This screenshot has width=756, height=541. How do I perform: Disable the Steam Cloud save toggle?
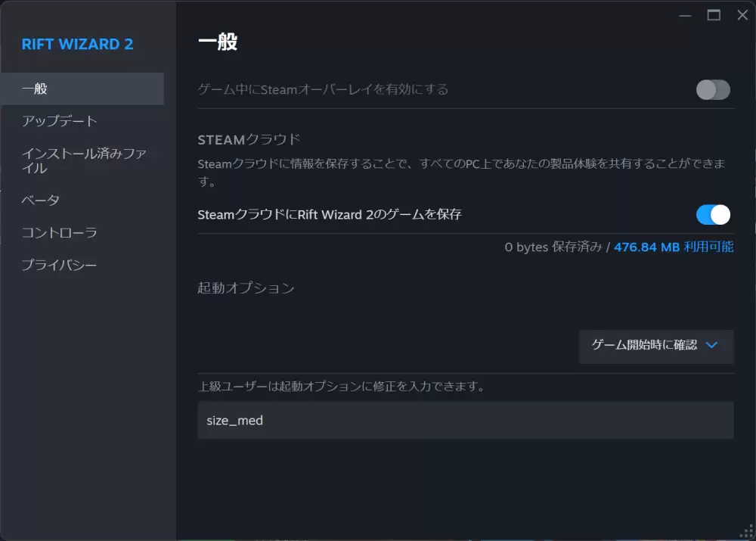(x=713, y=215)
